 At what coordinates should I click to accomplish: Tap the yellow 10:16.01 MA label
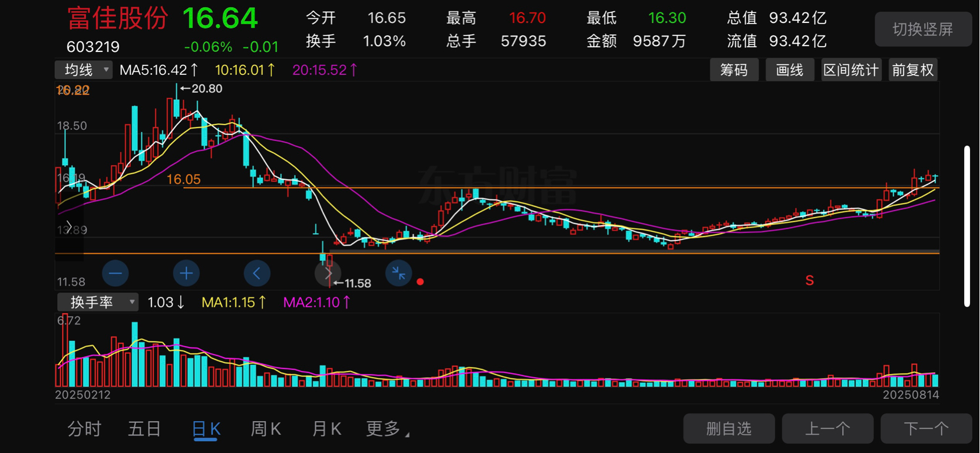245,70
